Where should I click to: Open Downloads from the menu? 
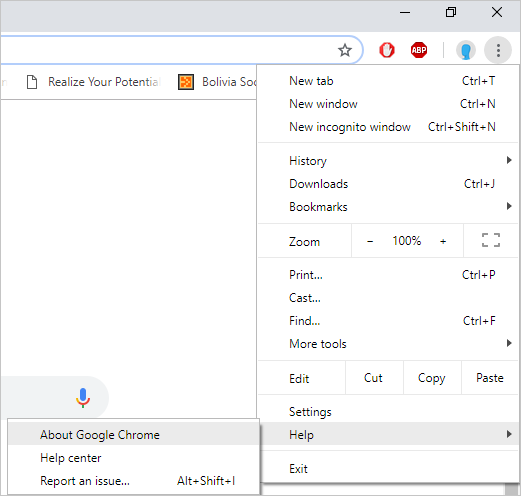(x=388, y=184)
